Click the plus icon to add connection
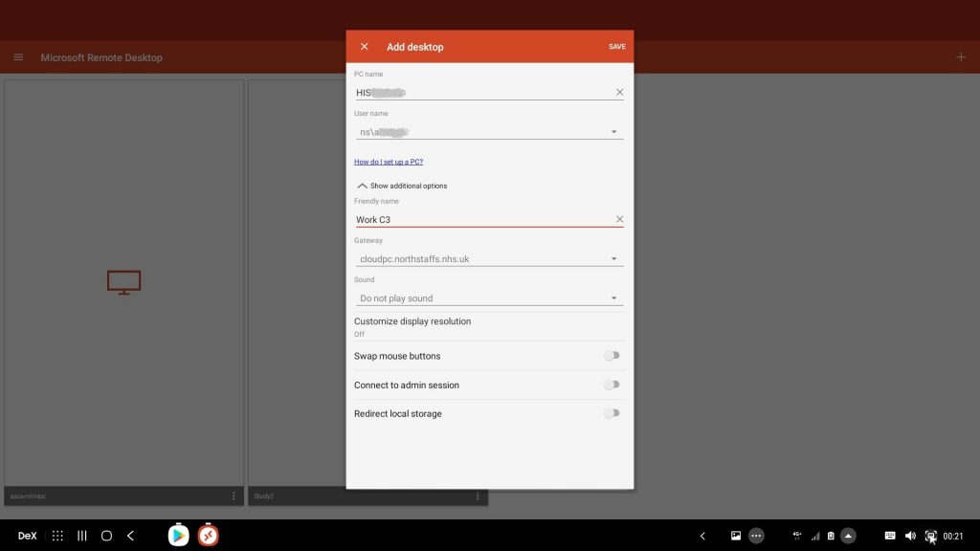This screenshot has height=551, width=980. (x=961, y=57)
